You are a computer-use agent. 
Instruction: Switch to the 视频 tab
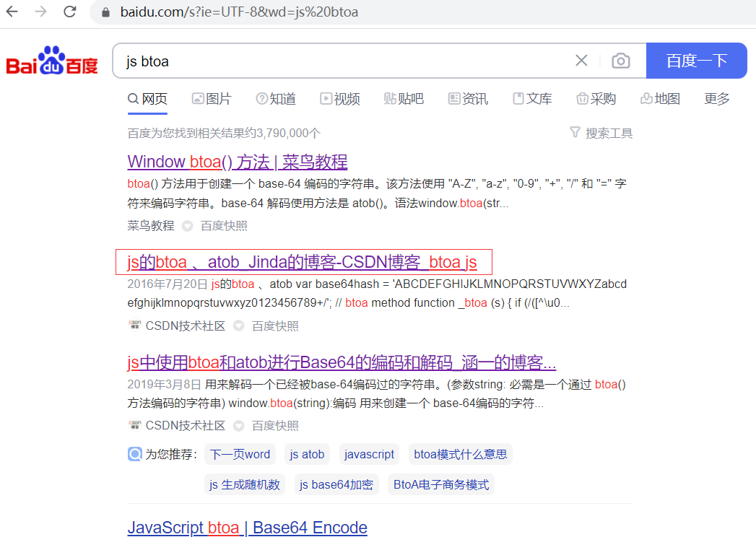pos(340,99)
